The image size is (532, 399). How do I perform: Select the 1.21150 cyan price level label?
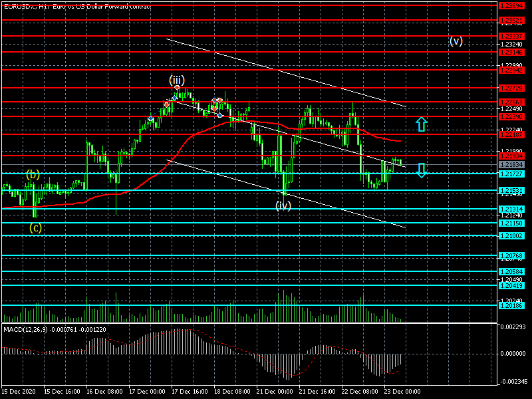click(511, 223)
